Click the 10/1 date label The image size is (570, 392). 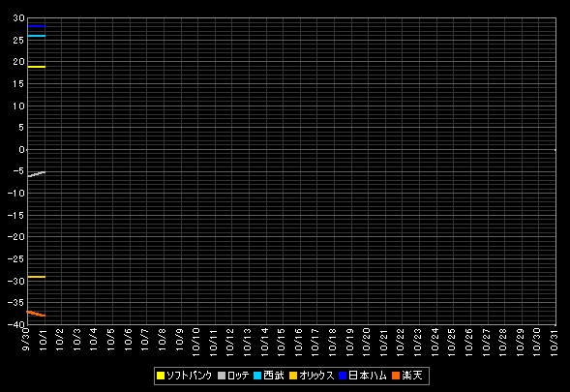point(44,340)
